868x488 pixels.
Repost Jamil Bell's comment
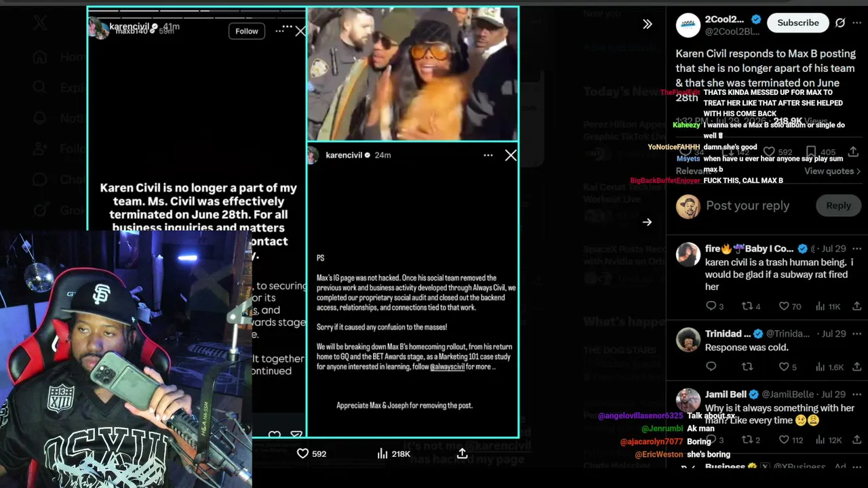click(x=747, y=441)
